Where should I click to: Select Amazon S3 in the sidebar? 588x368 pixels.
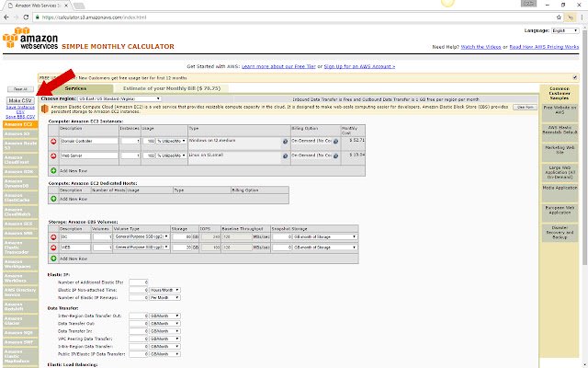click(x=20, y=133)
